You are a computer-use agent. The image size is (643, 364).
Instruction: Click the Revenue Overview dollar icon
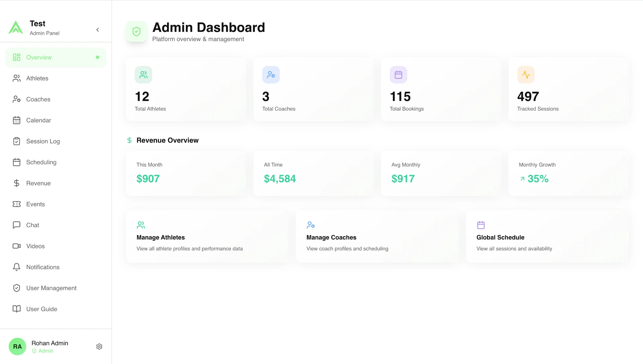click(x=129, y=141)
